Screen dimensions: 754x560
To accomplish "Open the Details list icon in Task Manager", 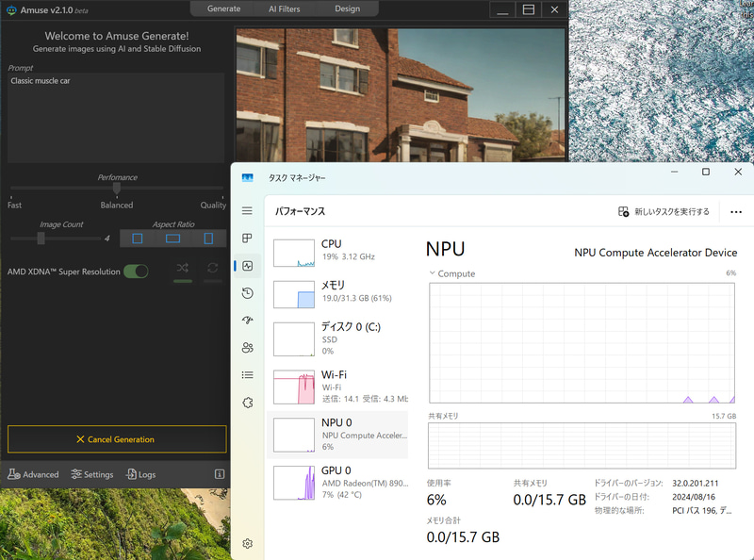I will (x=248, y=375).
